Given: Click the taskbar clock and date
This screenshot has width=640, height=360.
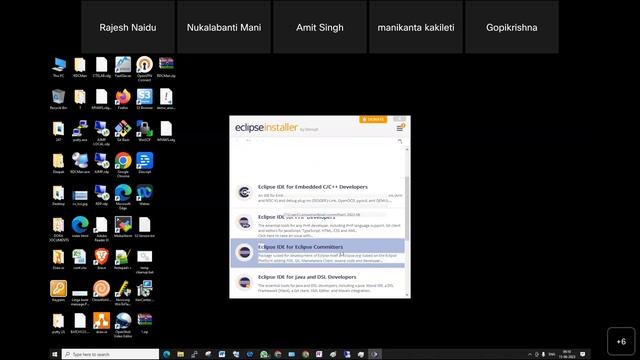Looking at the screenshot, I should (x=567, y=354).
